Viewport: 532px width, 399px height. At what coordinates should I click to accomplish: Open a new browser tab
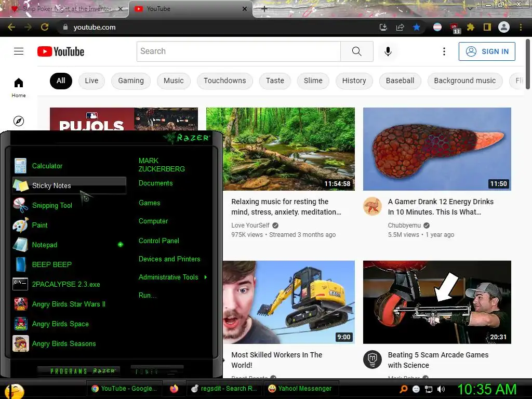coord(264,9)
